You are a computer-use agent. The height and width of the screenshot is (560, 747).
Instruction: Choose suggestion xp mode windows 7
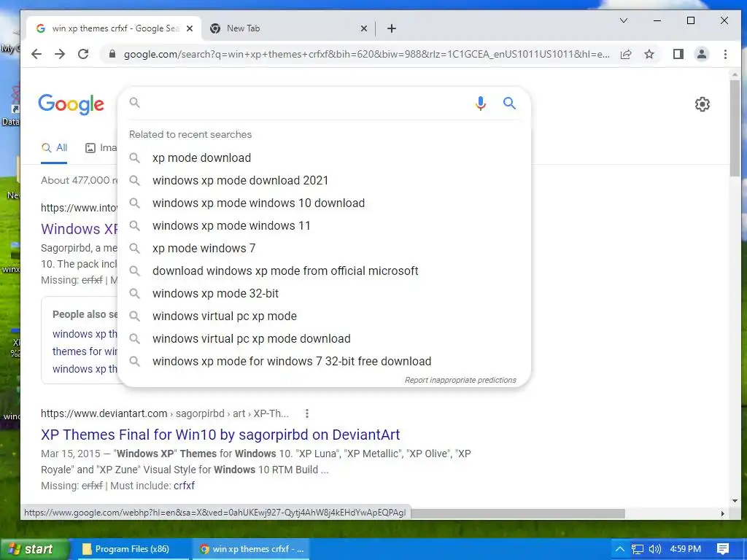point(324,248)
